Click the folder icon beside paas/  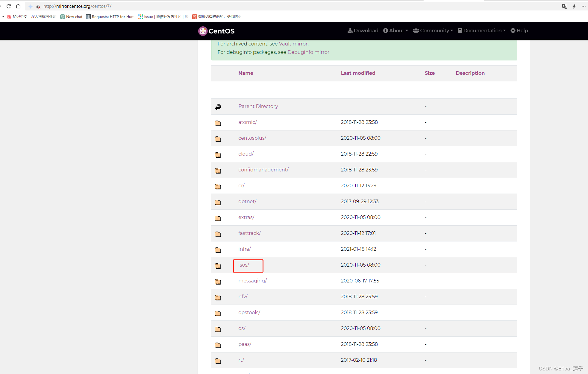point(218,345)
